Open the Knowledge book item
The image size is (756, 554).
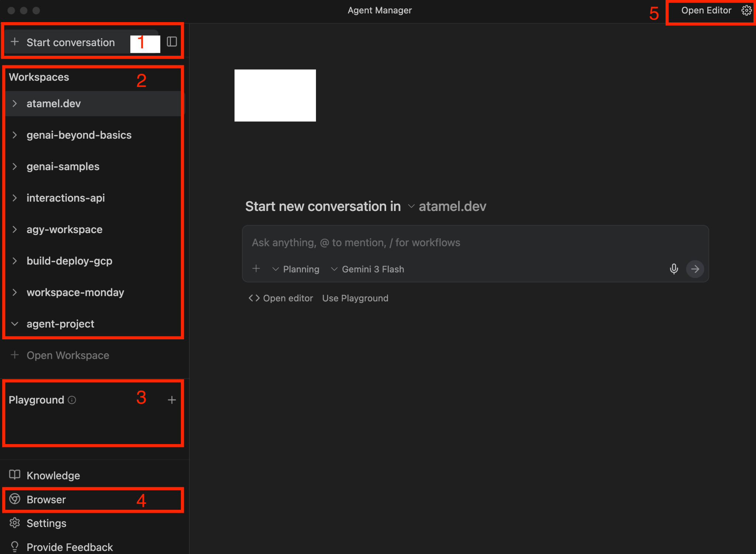point(53,475)
